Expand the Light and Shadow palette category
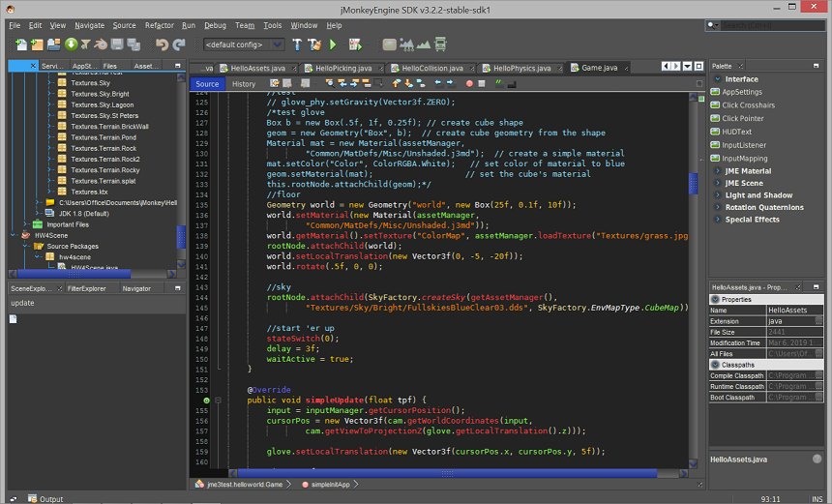 point(718,195)
